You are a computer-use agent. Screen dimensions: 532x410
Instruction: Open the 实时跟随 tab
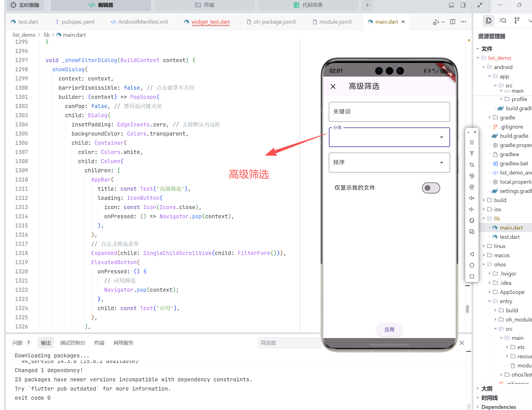25,5
